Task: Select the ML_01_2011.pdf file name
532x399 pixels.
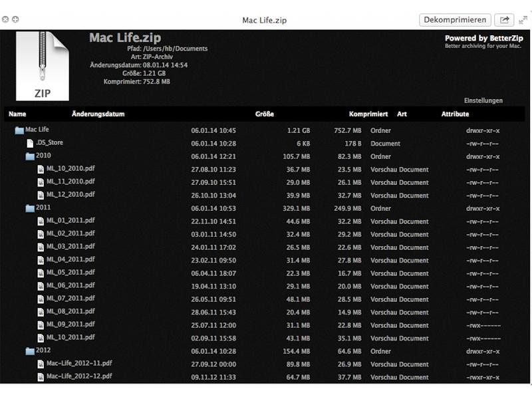Action: (x=70, y=220)
